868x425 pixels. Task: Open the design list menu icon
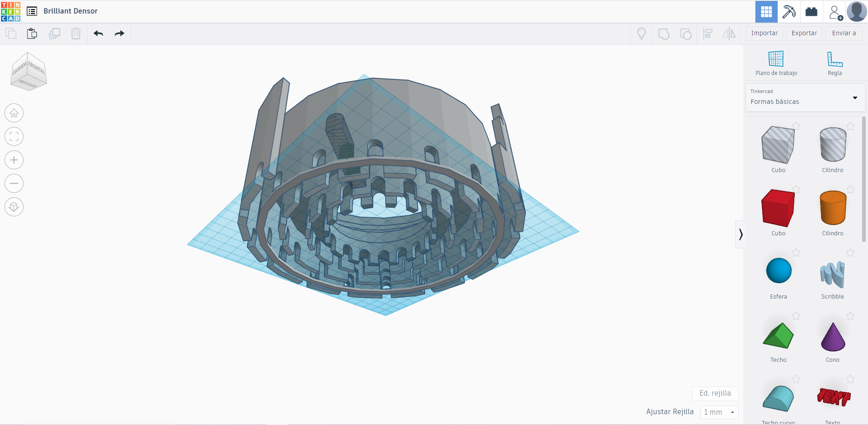tap(32, 11)
